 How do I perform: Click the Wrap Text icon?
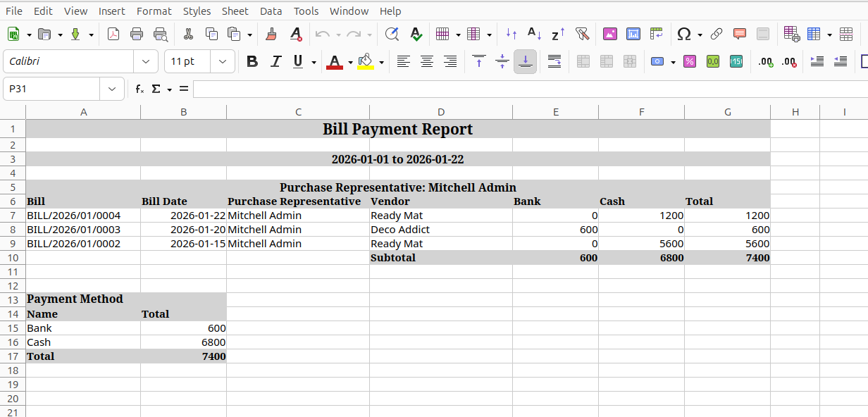(554, 61)
